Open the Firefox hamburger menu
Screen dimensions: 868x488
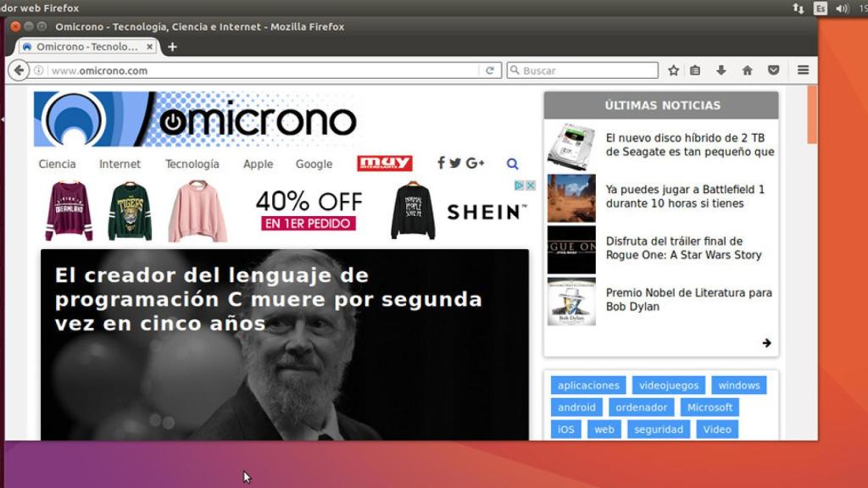(803, 70)
